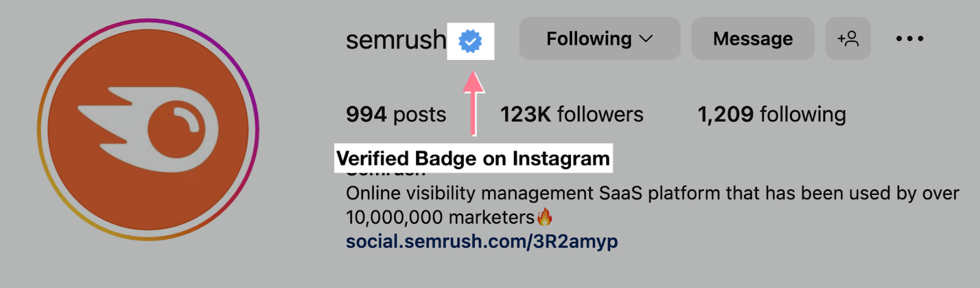Click the Verified Badge on Instagram label
The image size is (980, 288).
(x=473, y=158)
